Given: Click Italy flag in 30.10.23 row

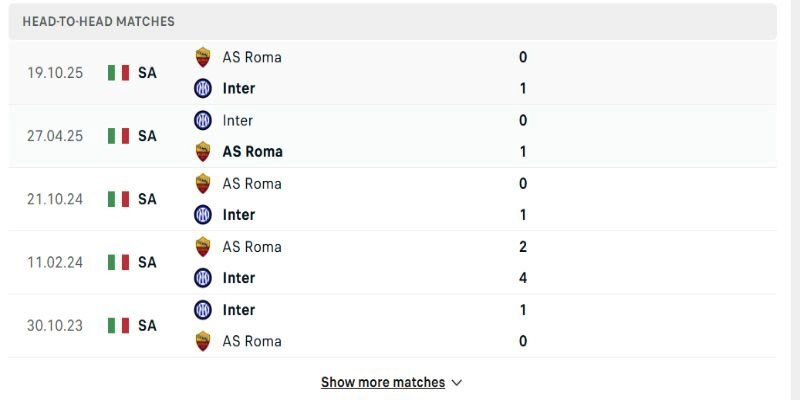Looking at the screenshot, I should [x=119, y=325].
